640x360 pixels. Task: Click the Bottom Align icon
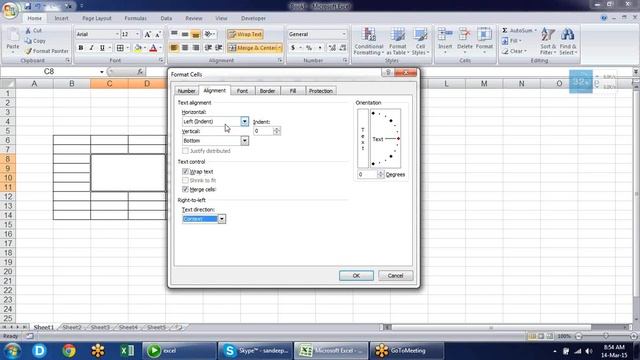click(196, 34)
